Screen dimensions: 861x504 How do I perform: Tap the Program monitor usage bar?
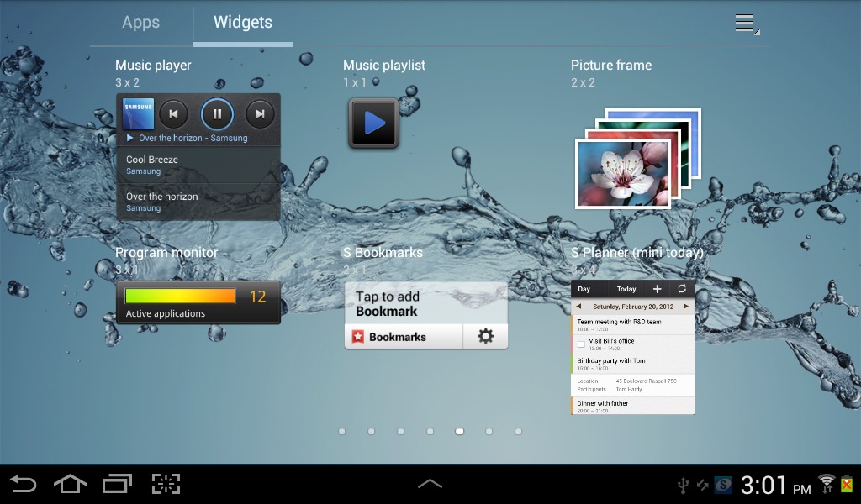[180, 297]
